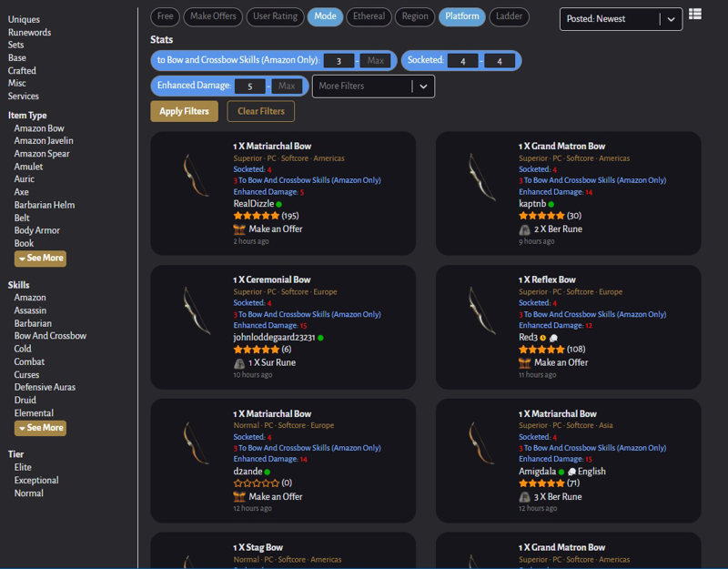This screenshot has height=569, width=728.
Task: Toggle the Make Offers filter
Action: coord(213,16)
